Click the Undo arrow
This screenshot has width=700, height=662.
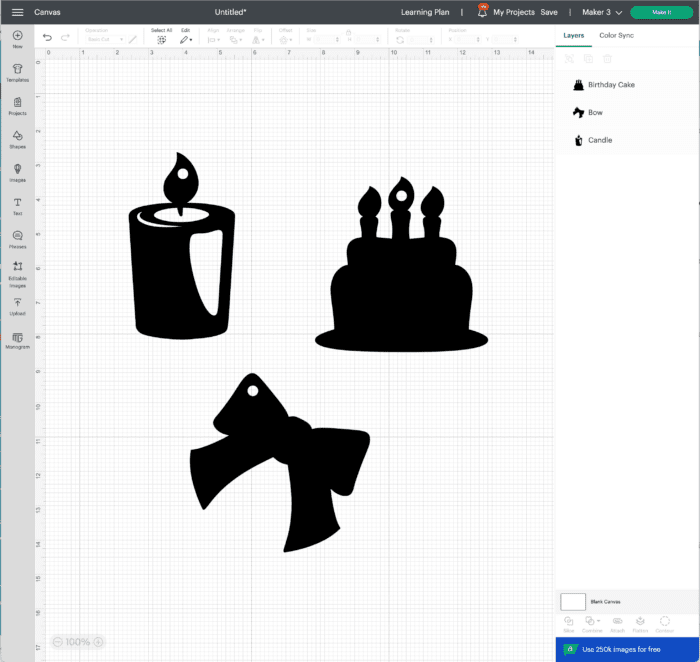(48, 39)
